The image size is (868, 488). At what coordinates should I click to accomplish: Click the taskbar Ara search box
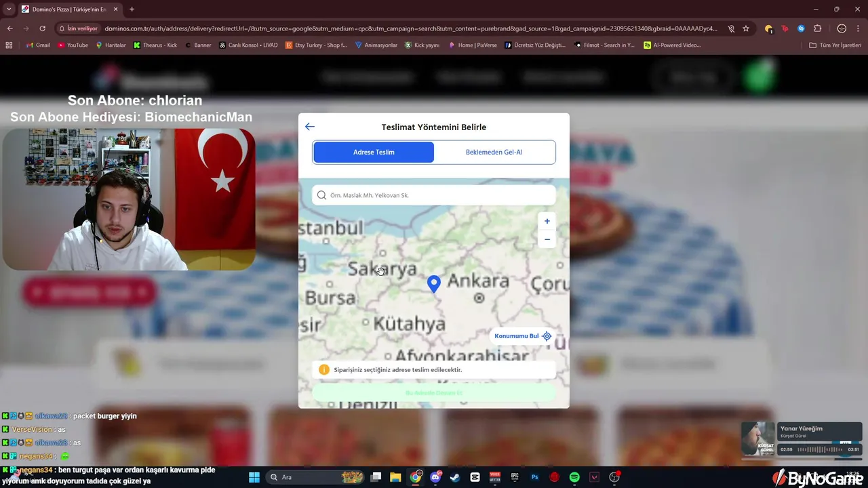tap(315, 477)
